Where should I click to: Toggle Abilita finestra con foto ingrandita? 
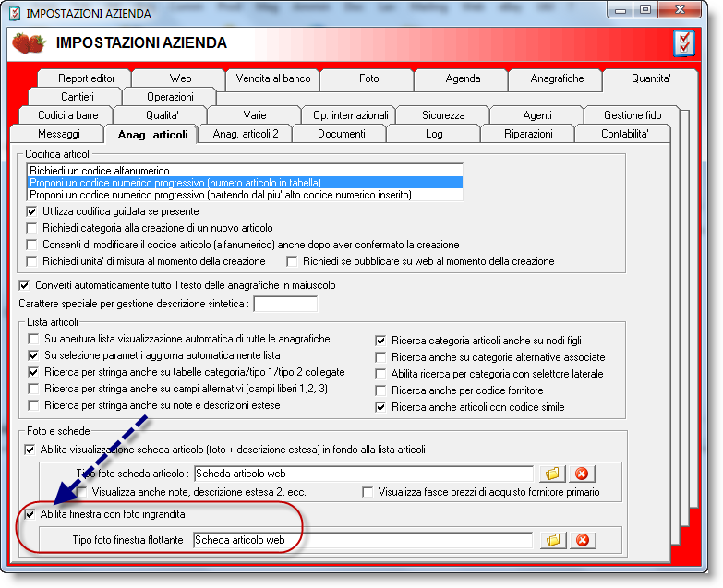tap(30, 514)
